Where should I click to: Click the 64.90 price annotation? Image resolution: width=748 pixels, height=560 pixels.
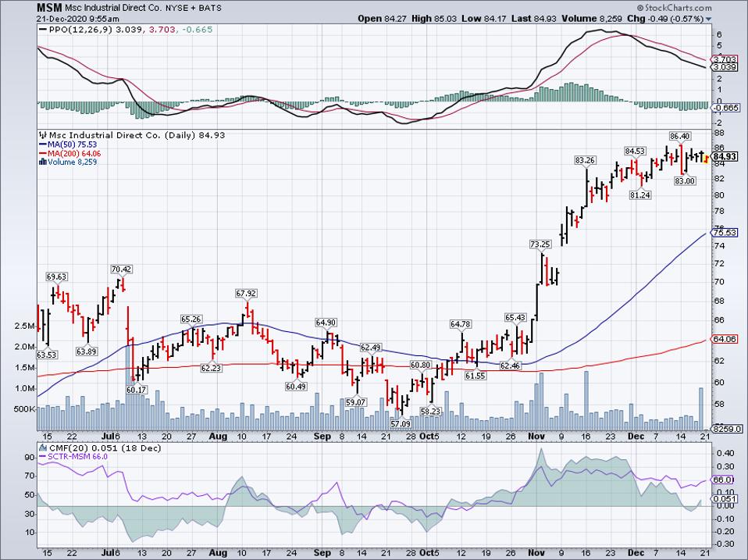[x=326, y=323]
